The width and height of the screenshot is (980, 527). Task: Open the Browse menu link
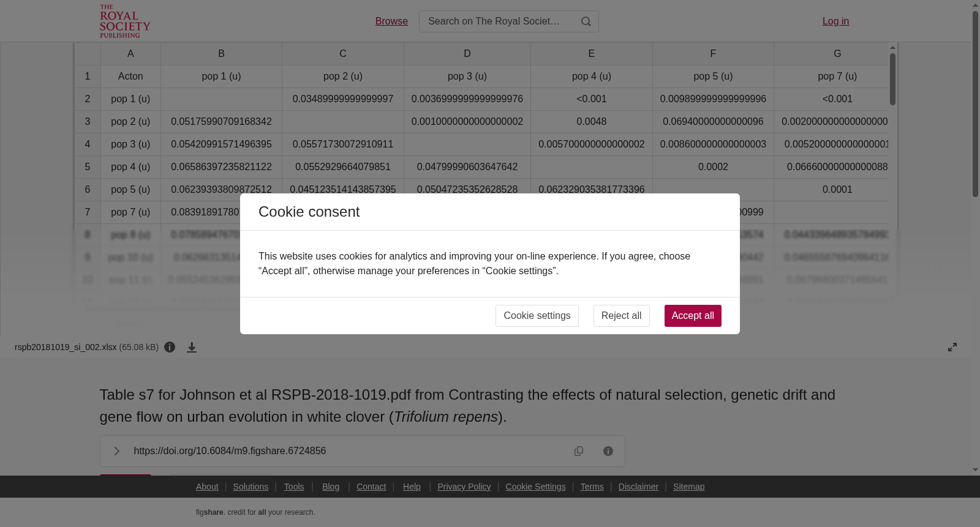coord(391,21)
